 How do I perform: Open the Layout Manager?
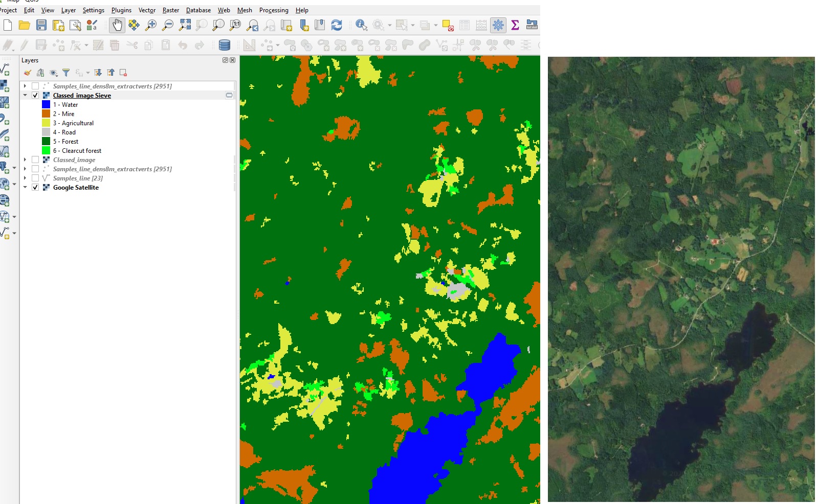point(75,25)
